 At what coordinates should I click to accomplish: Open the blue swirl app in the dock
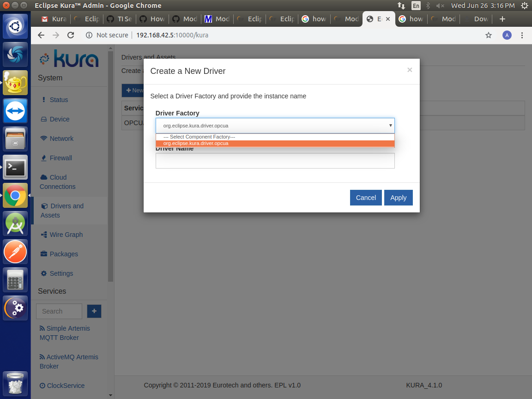tap(15, 54)
